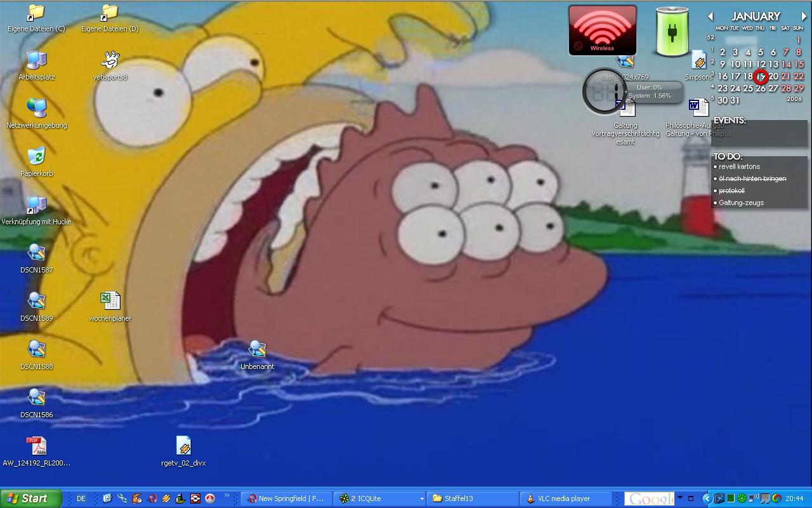
Task: Click the red Wireless status widget
Action: click(602, 30)
